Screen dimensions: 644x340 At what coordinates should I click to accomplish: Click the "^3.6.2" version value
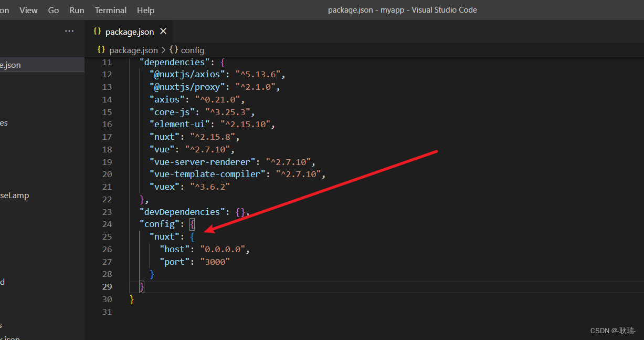pyautogui.click(x=210, y=187)
